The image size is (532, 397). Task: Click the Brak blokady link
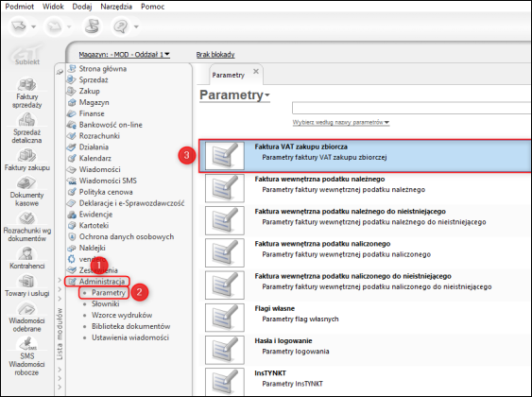pos(215,54)
